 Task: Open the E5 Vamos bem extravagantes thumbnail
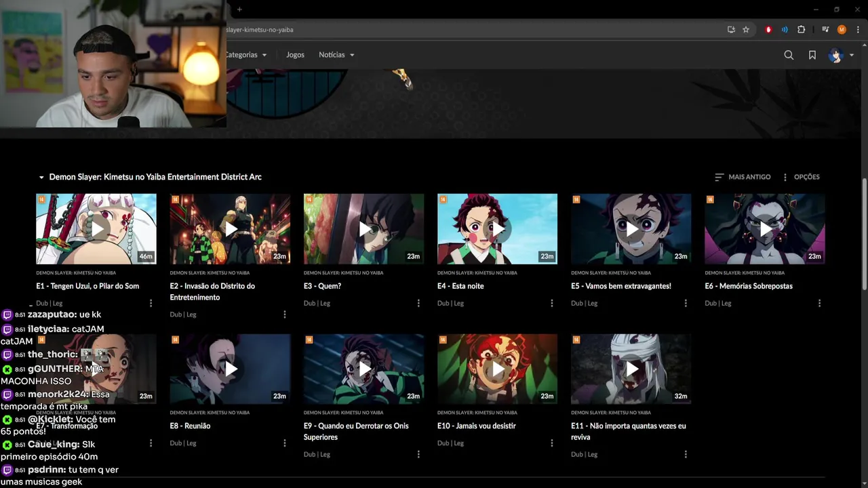[631, 229]
